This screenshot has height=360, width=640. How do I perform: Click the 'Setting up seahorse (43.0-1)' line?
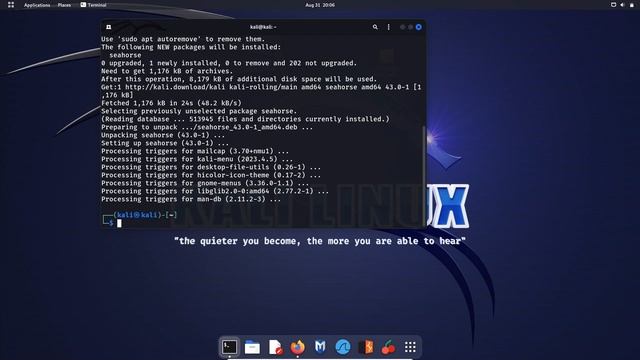[x=165, y=143]
